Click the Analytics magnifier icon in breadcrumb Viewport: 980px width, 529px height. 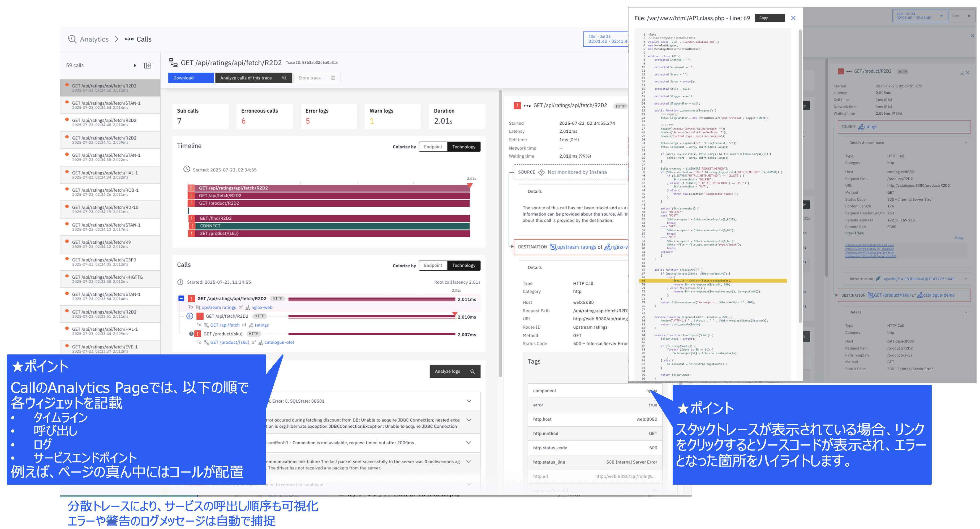point(72,39)
